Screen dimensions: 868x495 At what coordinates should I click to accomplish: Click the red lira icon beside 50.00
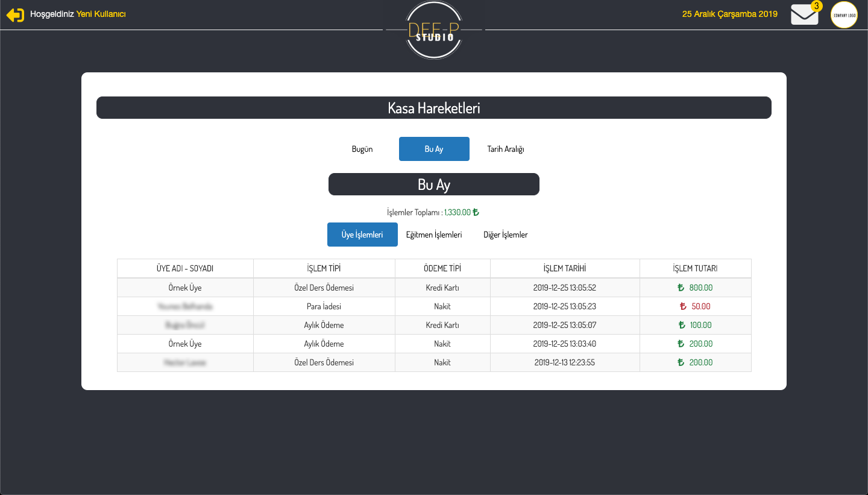pos(683,306)
